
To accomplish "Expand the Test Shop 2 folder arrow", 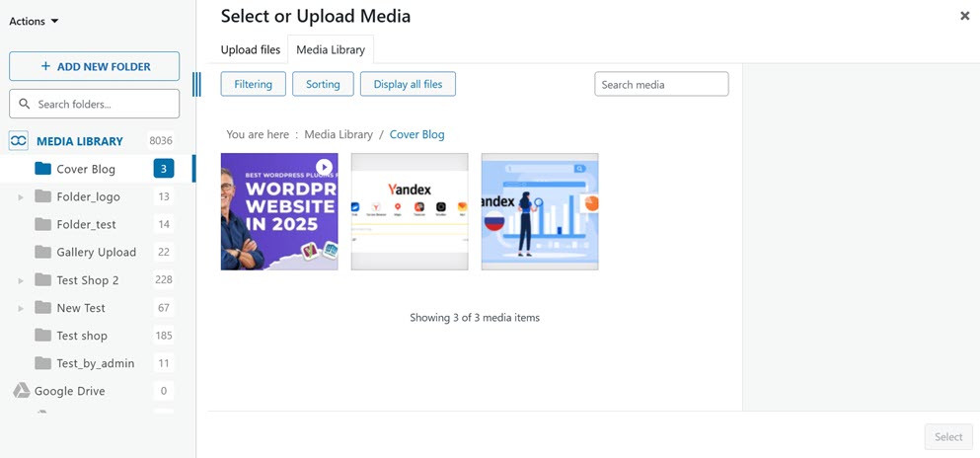I will (x=21, y=280).
